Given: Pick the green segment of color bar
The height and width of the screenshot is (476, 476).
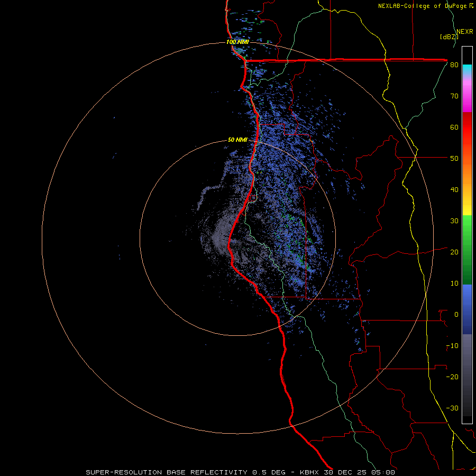Looking at the screenshot, I should [467, 250].
